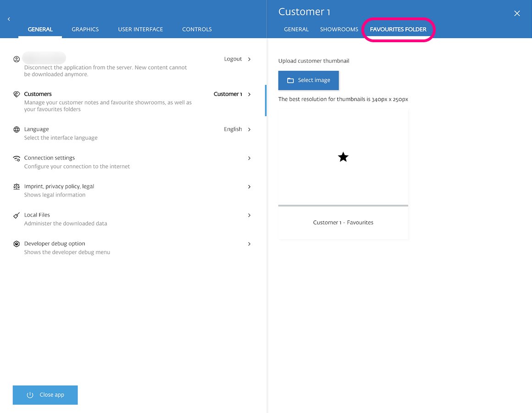The height and width of the screenshot is (413, 532).
Task: Open Local Files row chevron
Action: 249,215
